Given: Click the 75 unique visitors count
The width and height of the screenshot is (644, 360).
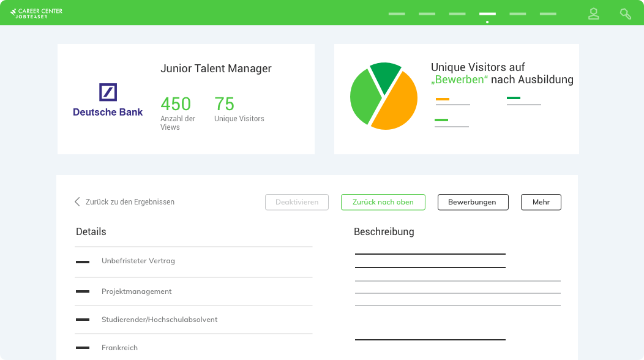Looking at the screenshot, I should (x=224, y=104).
